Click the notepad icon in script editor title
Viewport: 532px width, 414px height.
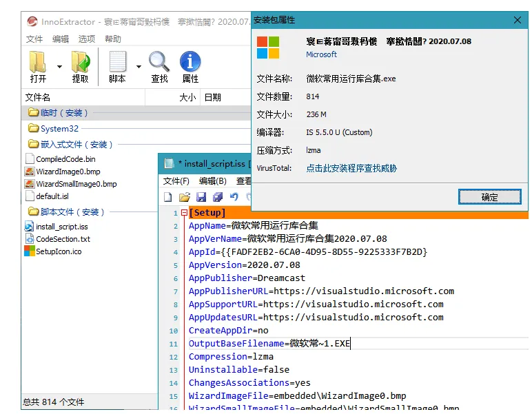[x=169, y=163]
